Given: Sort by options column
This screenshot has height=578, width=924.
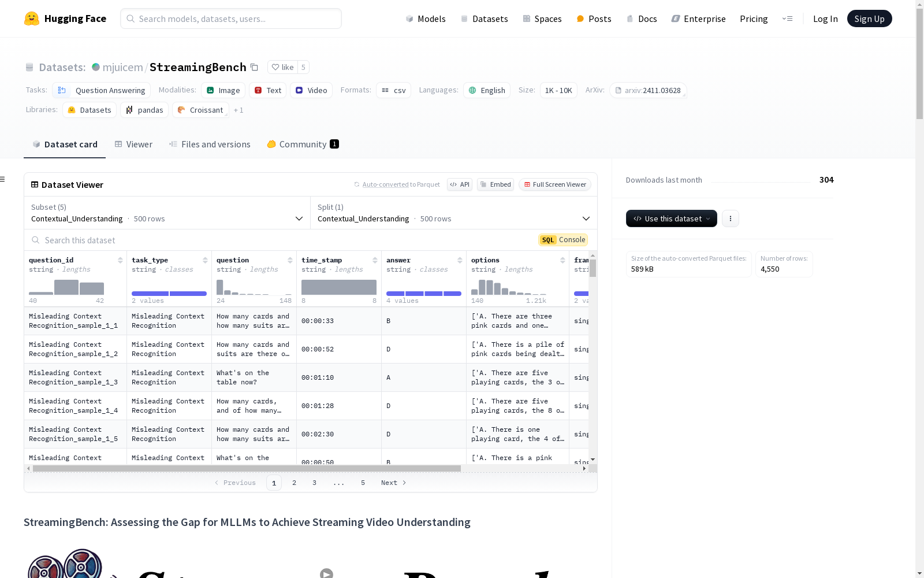Looking at the screenshot, I should pos(562,260).
